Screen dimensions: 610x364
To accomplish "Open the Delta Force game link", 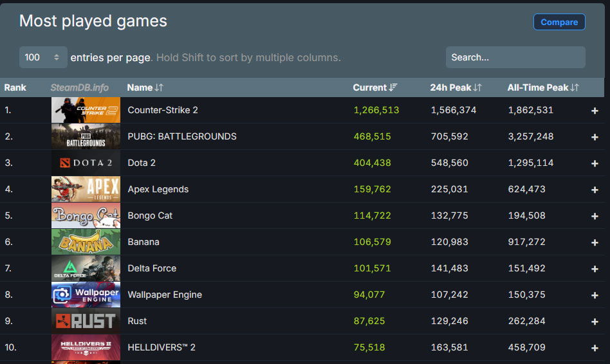I will point(152,268).
